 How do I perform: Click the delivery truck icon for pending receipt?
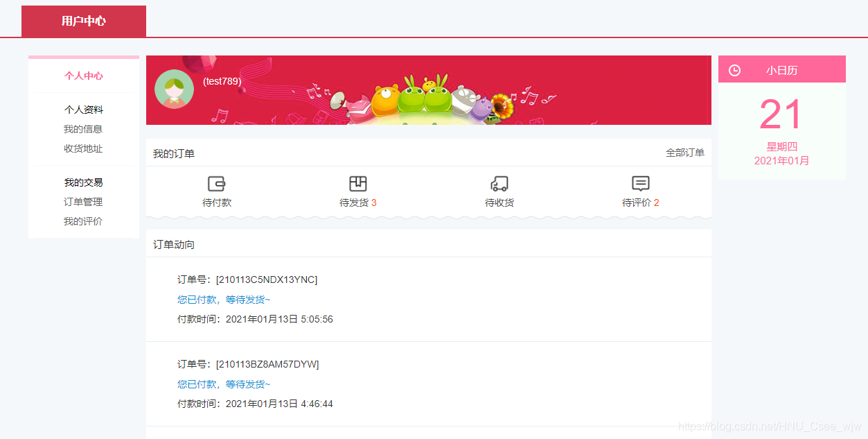pos(499,184)
